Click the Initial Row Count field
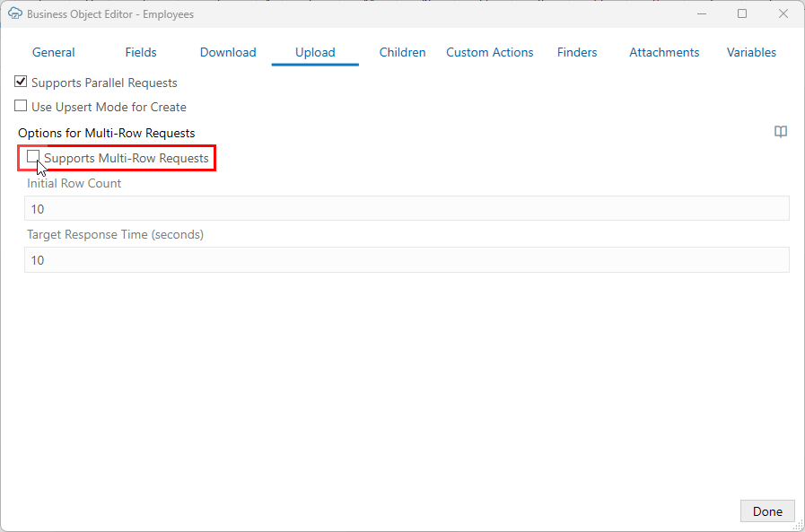 coord(407,208)
